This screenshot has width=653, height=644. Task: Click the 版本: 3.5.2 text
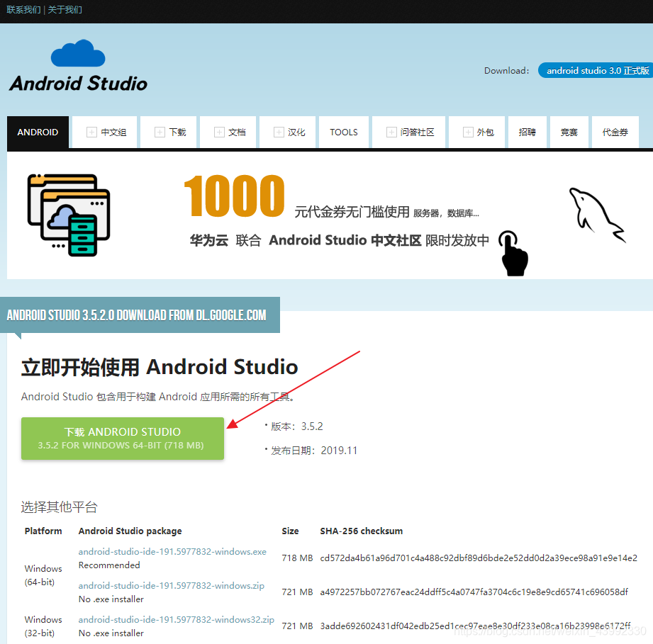(296, 426)
